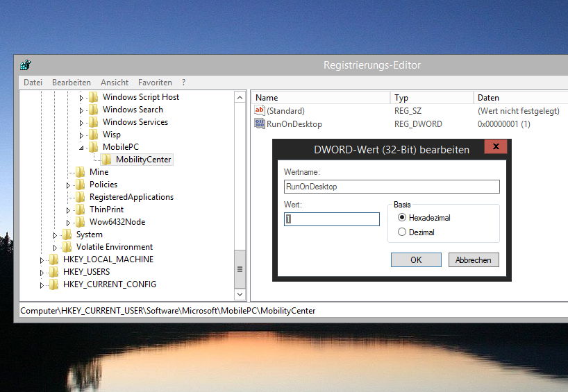Viewport: 568px width, 392px height.
Task: Click the 0x00000001 (1) data cell
Action: coord(504,124)
